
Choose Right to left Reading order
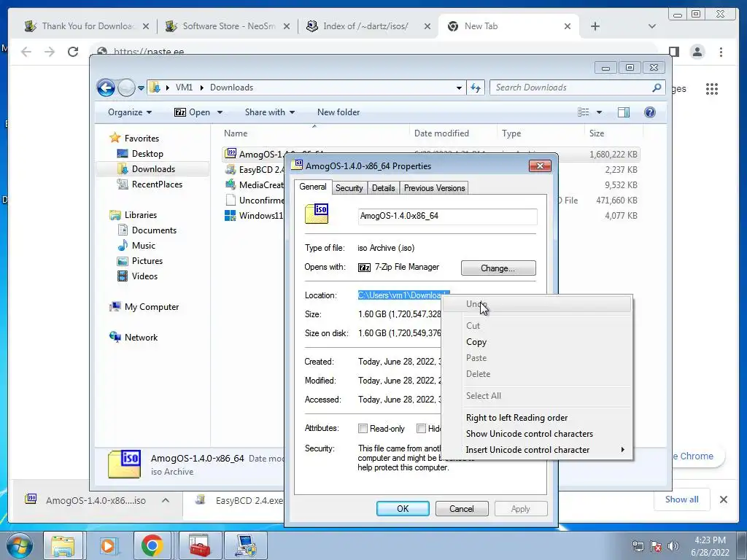pos(516,418)
